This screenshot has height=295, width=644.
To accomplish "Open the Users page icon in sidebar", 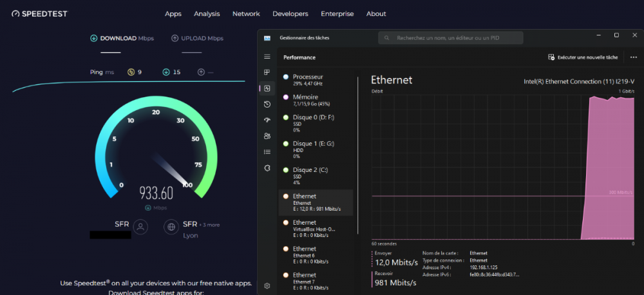I will (267, 136).
